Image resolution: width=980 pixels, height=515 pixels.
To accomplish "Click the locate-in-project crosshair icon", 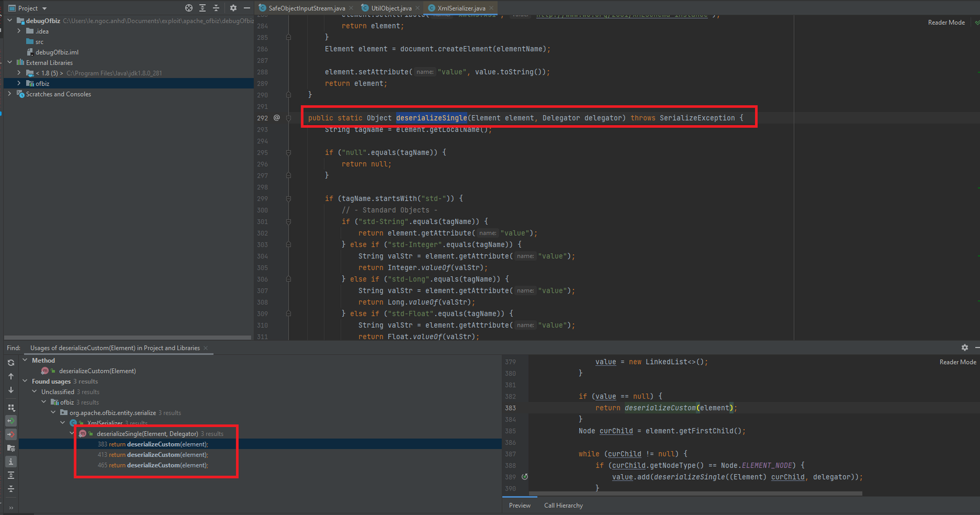I will [189, 8].
